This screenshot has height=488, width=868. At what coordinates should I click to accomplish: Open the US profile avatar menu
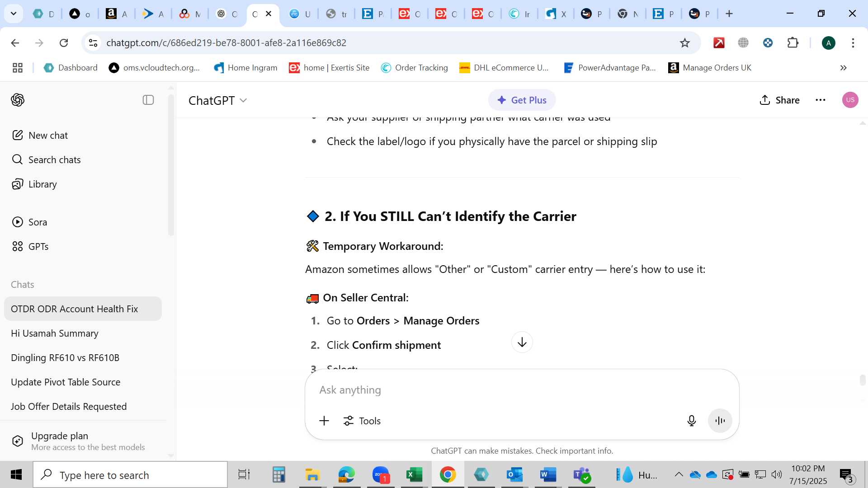coord(850,100)
